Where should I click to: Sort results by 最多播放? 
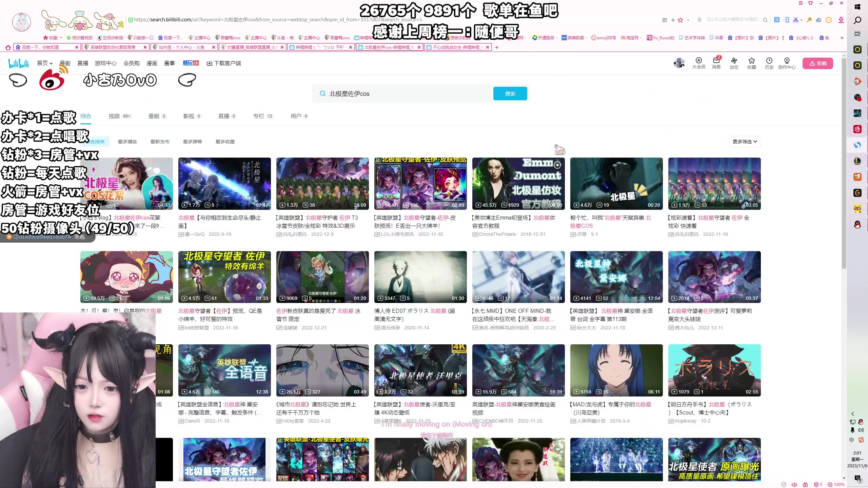127,142
